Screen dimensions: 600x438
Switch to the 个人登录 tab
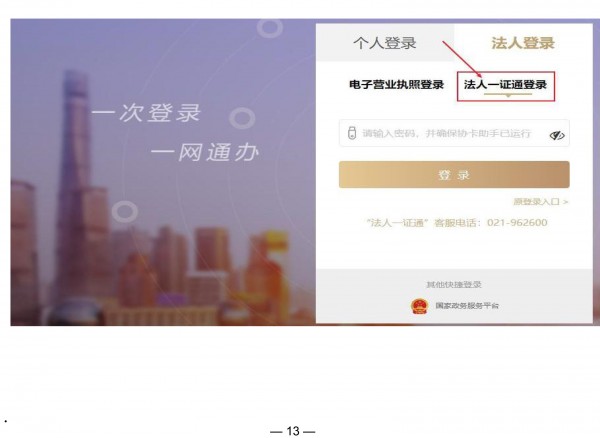click(x=385, y=43)
